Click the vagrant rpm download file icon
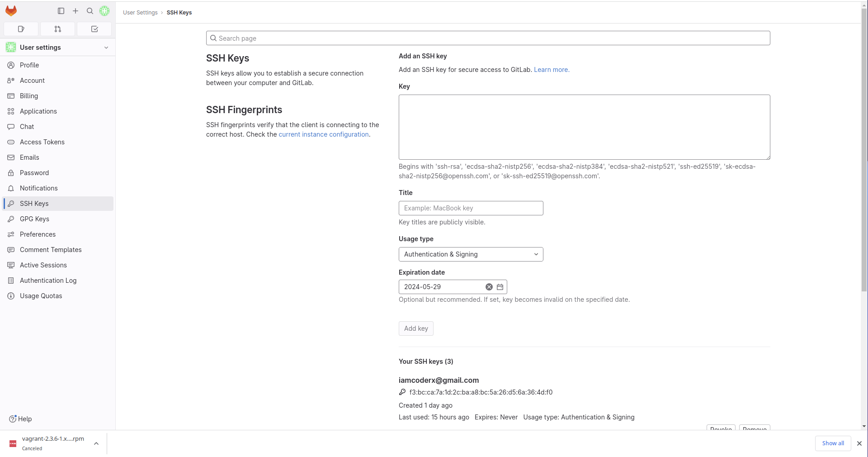The width and height of the screenshot is (868, 457). point(13,443)
